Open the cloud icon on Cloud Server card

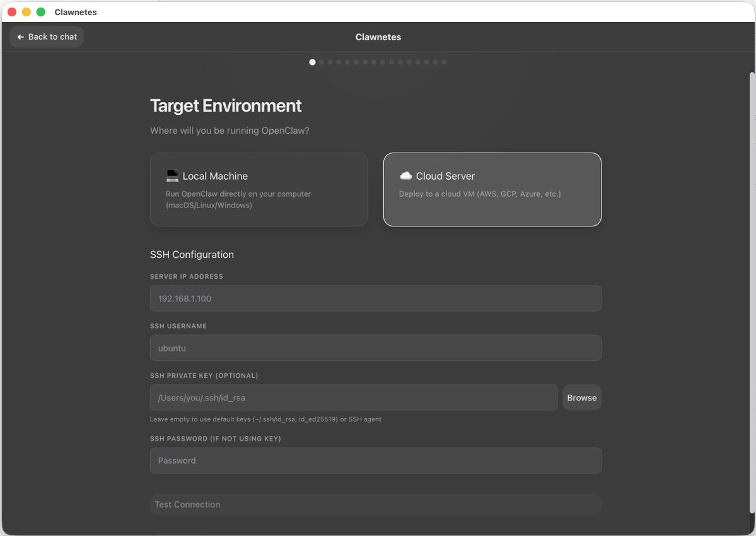(x=406, y=175)
